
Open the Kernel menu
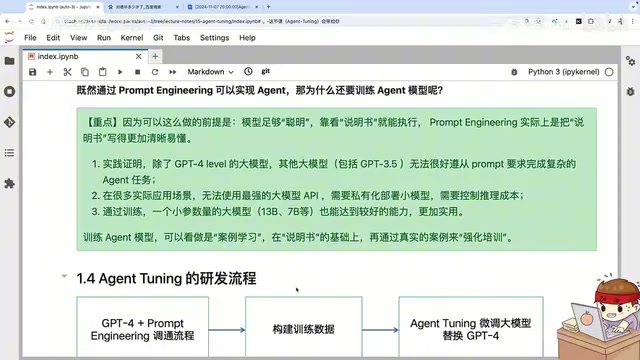(x=132, y=38)
